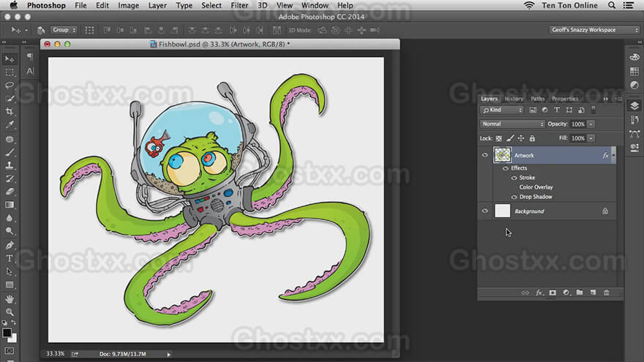Toggle Lock transparent pixels
The height and width of the screenshot is (362, 644).
coord(498,139)
